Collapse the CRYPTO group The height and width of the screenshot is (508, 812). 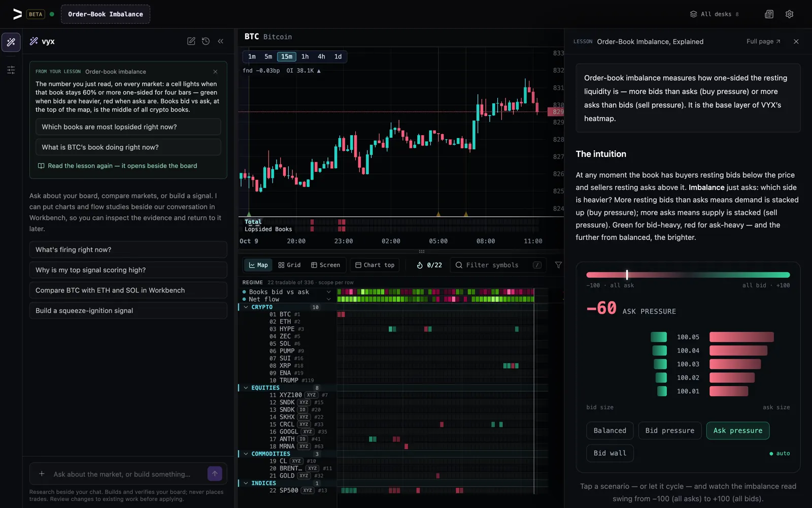tap(246, 307)
